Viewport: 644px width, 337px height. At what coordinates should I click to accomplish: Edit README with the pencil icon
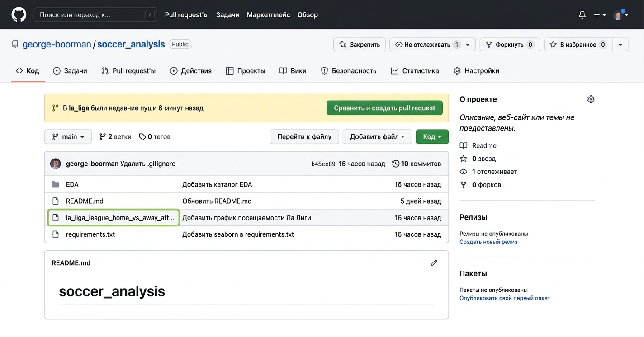tap(434, 263)
